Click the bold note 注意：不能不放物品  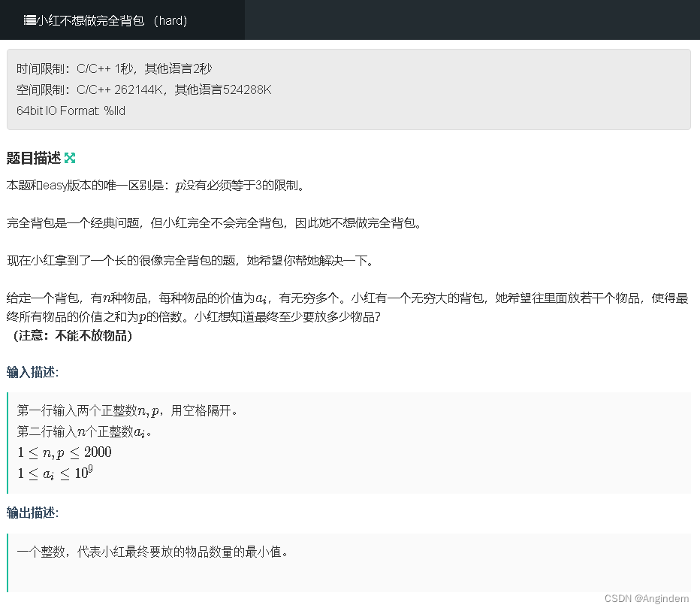[71, 335]
